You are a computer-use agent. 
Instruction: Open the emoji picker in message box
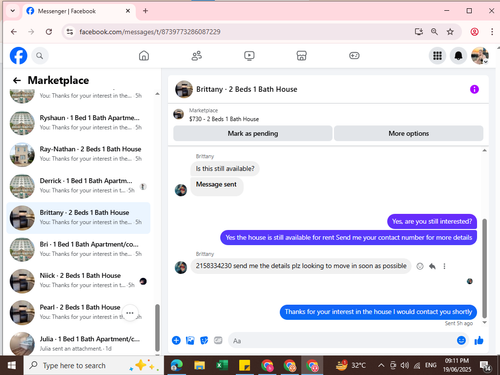[461, 340]
